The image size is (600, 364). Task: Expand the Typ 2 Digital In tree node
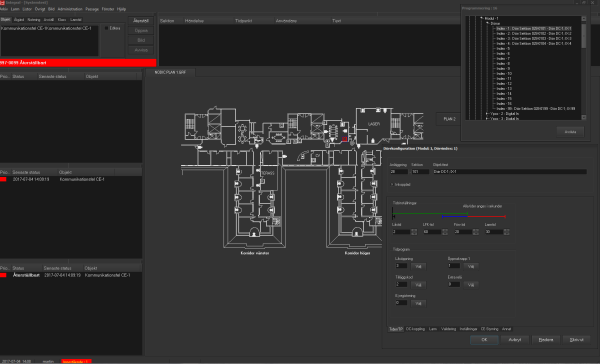[x=487, y=114]
